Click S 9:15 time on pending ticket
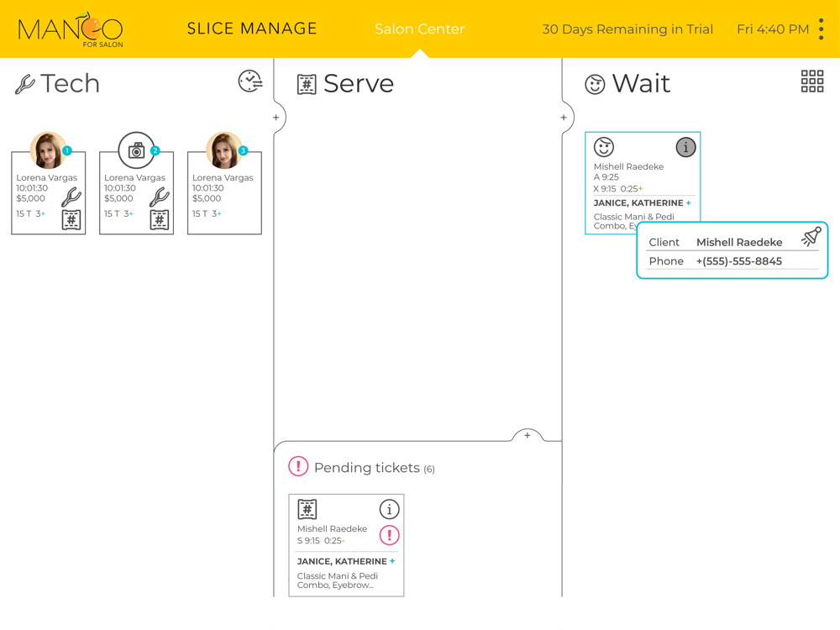The width and height of the screenshot is (840, 630). click(308, 540)
